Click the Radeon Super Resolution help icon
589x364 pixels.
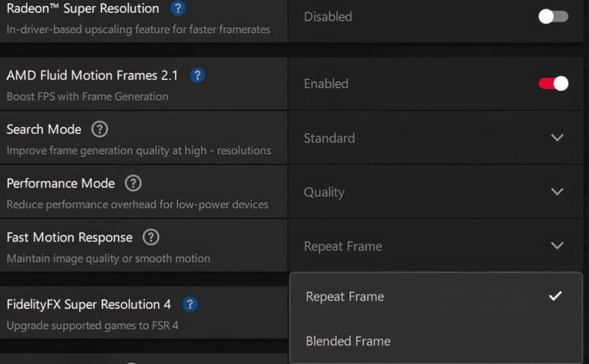(178, 9)
